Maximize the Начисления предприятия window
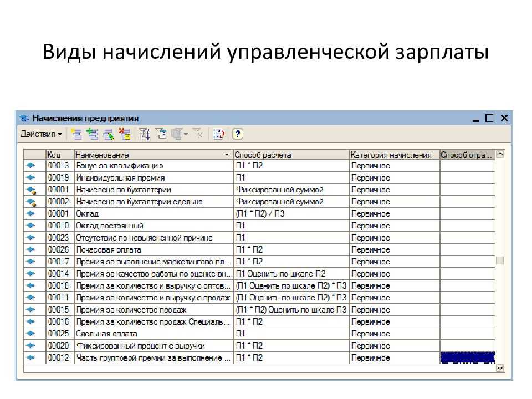532x399 pixels. coord(489,118)
